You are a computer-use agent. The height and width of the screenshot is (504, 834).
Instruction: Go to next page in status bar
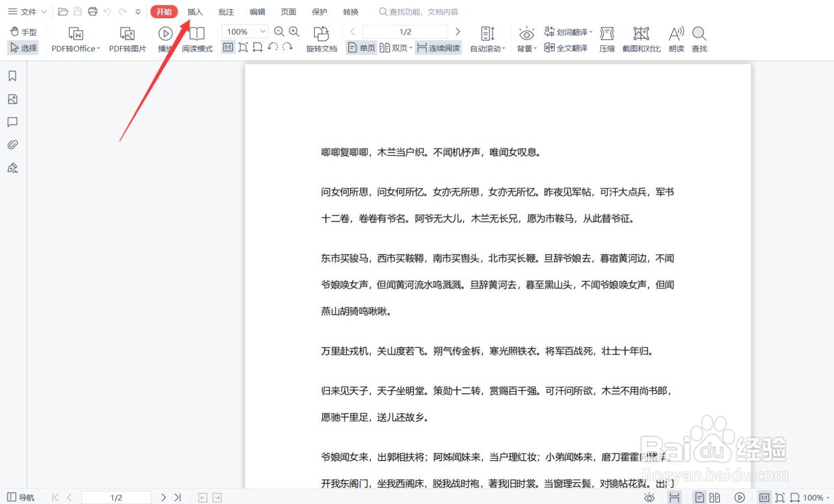pos(163,497)
